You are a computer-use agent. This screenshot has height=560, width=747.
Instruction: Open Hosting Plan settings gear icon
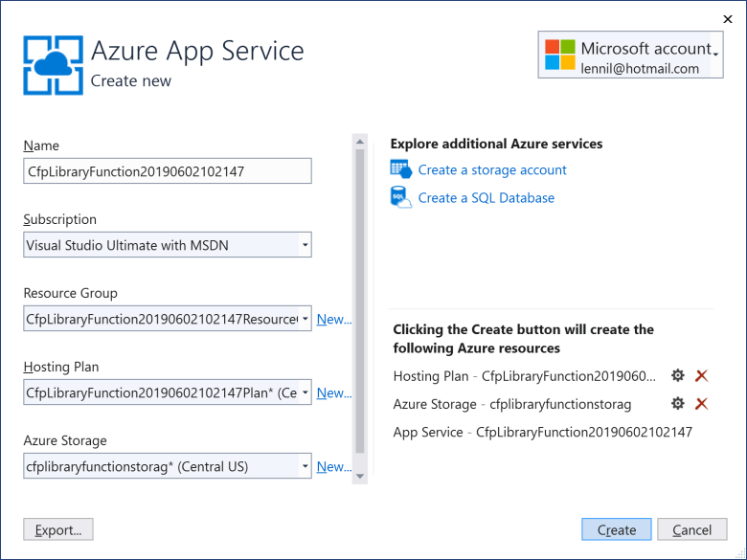(677, 375)
